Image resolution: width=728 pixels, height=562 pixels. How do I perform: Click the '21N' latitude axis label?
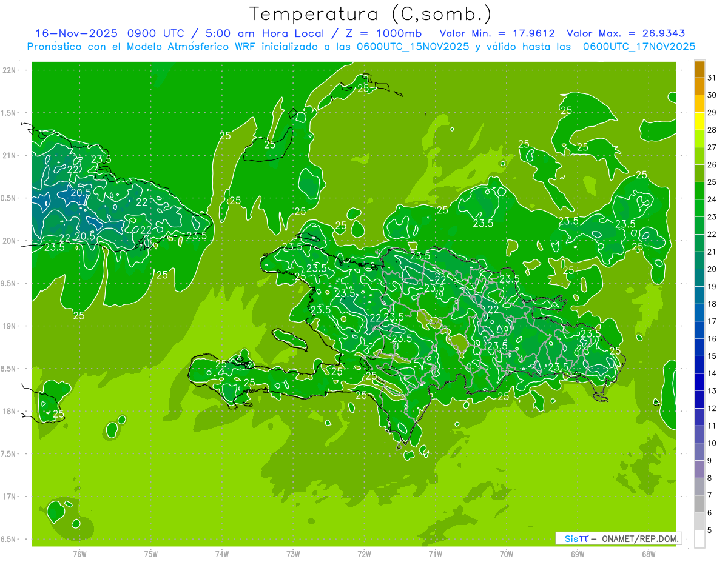click(x=9, y=156)
